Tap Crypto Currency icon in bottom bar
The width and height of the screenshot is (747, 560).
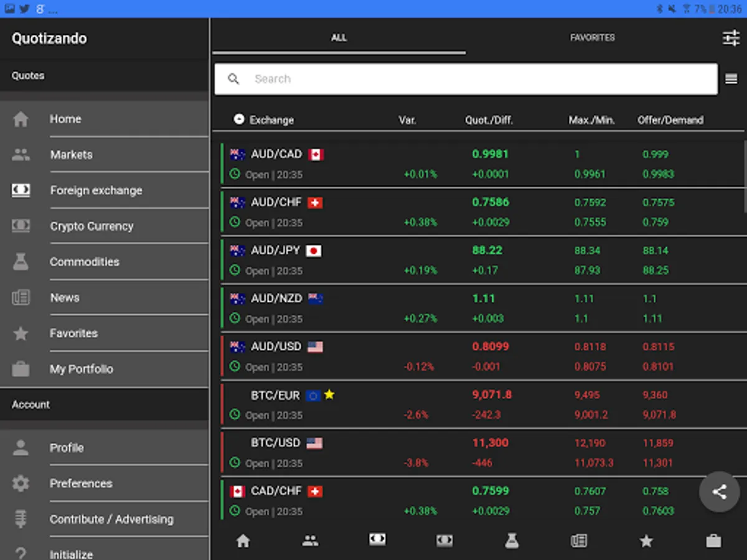(444, 541)
